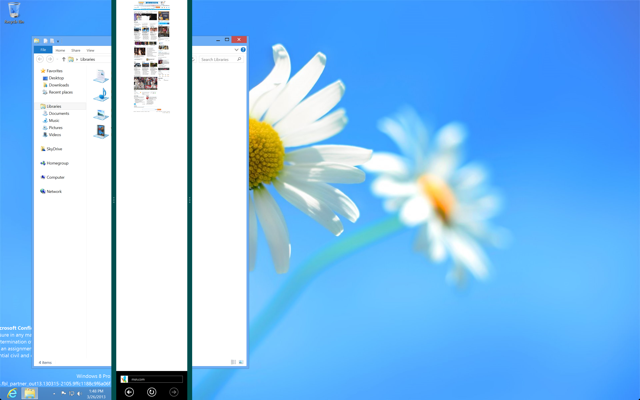The height and width of the screenshot is (400, 640).
Task: Open the Music library icon
Action: click(x=101, y=95)
